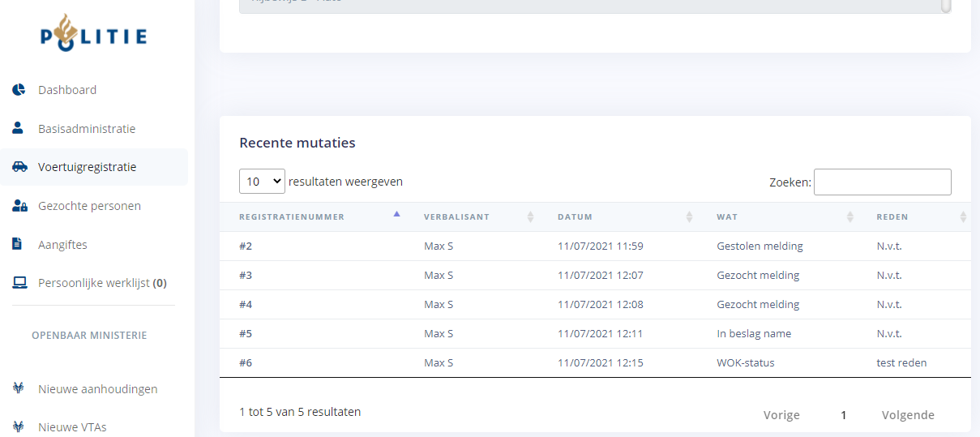
Task: Click the Nieuwe aanhoudingen emblem icon
Action: 19,388
